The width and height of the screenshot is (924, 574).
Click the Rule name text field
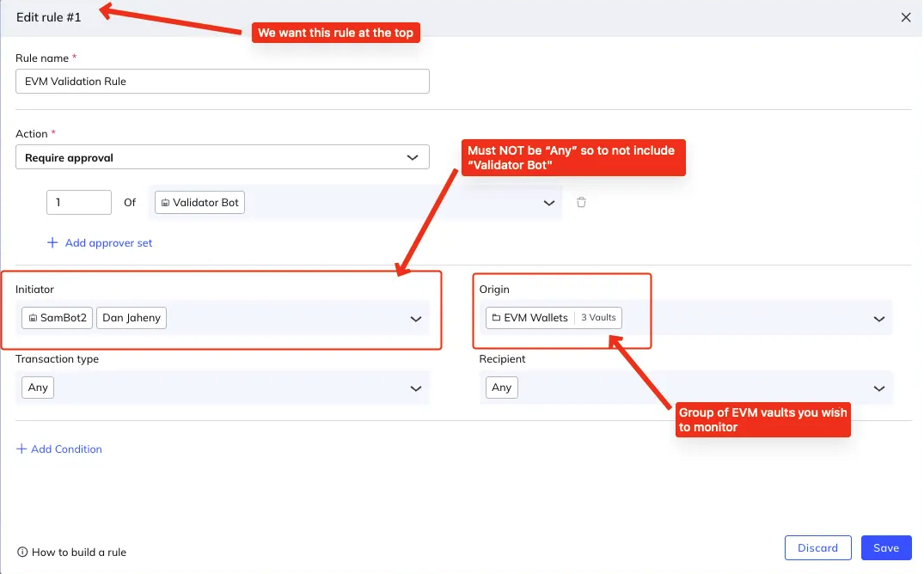[x=223, y=82]
